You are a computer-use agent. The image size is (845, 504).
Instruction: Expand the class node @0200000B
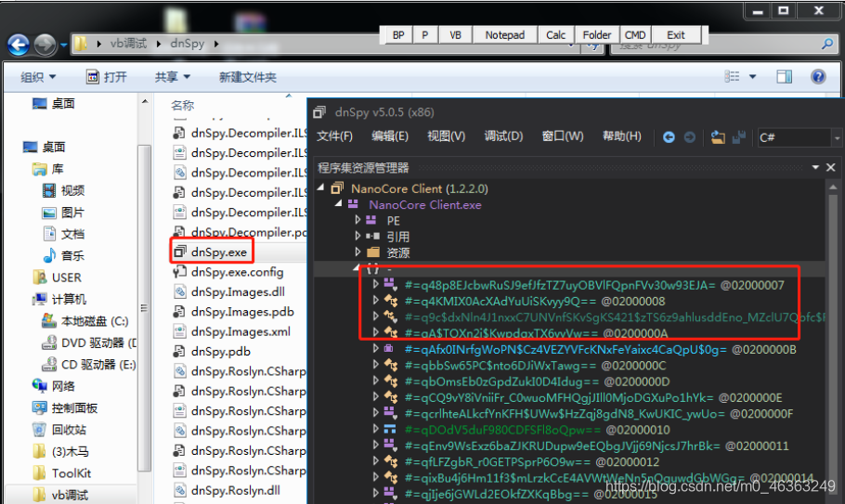pos(376,348)
